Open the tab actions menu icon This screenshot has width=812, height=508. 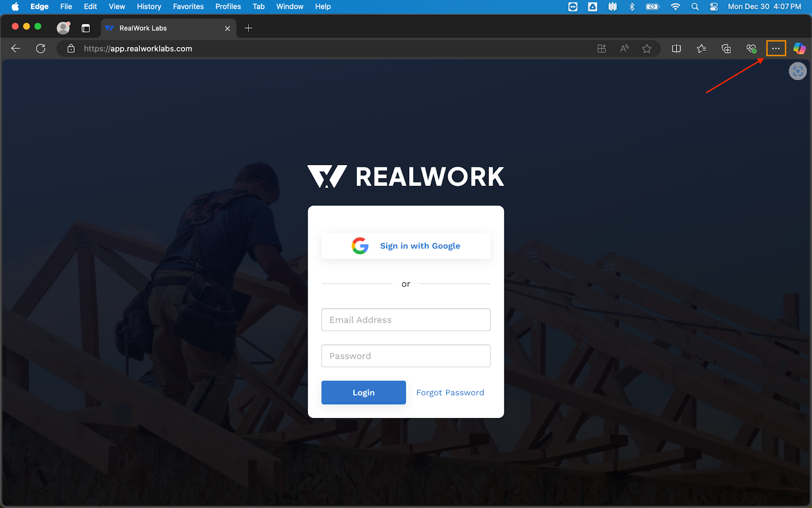pyautogui.click(x=86, y=28)
